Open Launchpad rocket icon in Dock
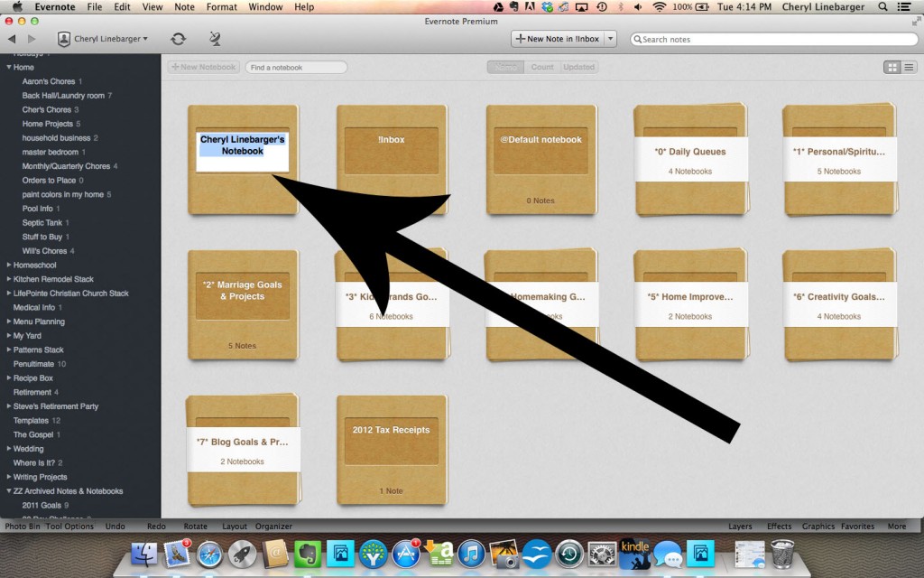Viewport: 924px width, 578px height. (242, 555)
